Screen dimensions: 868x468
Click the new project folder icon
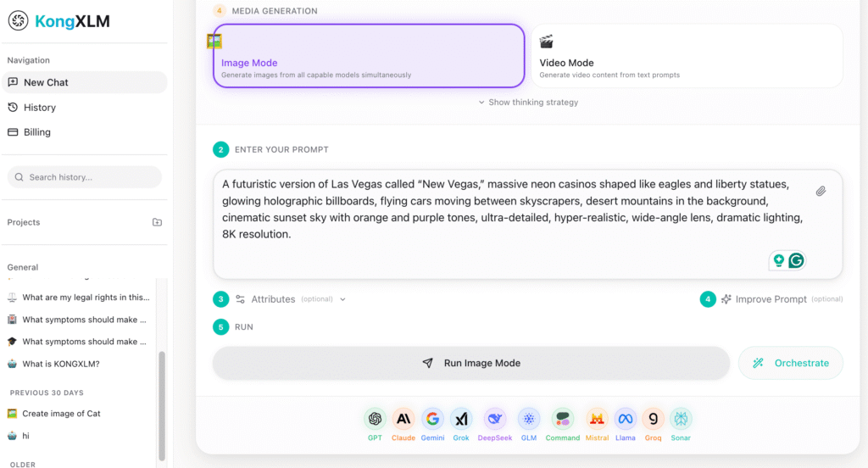point(157,222)
